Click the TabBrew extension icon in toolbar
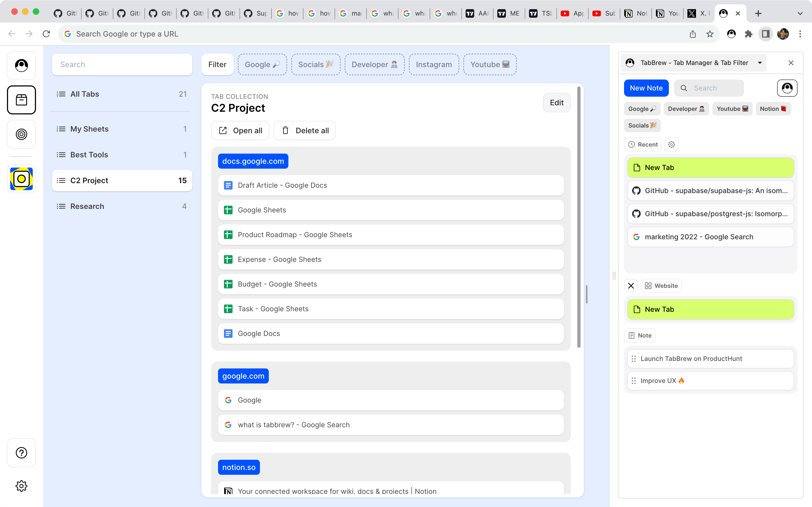 [x=731, y=34]
